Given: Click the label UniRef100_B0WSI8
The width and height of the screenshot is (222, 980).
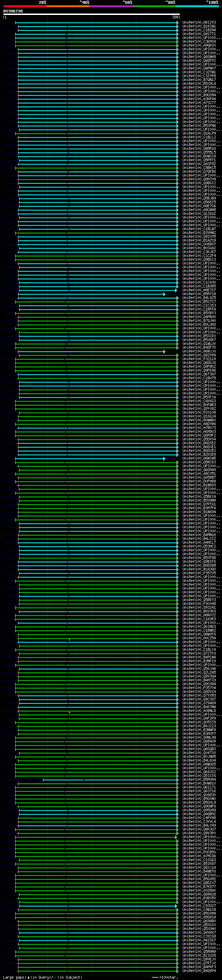Looking at the screenshot, I should [199, 156].
